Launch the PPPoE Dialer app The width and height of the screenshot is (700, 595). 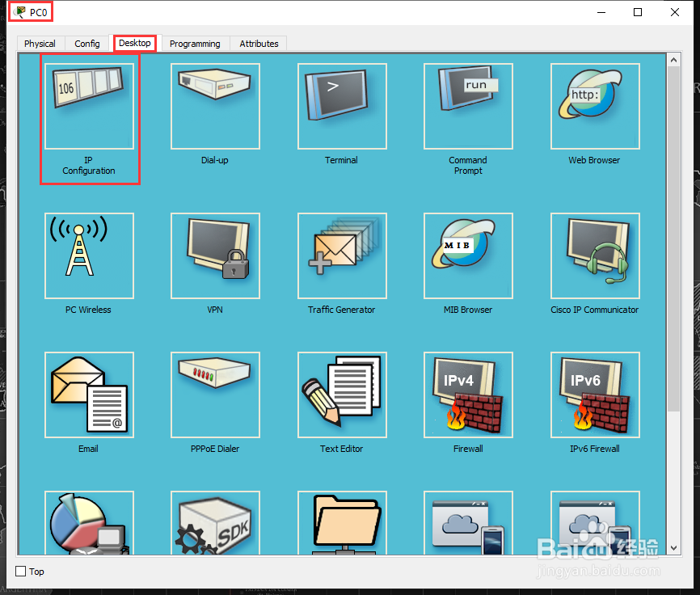(215, 395)
